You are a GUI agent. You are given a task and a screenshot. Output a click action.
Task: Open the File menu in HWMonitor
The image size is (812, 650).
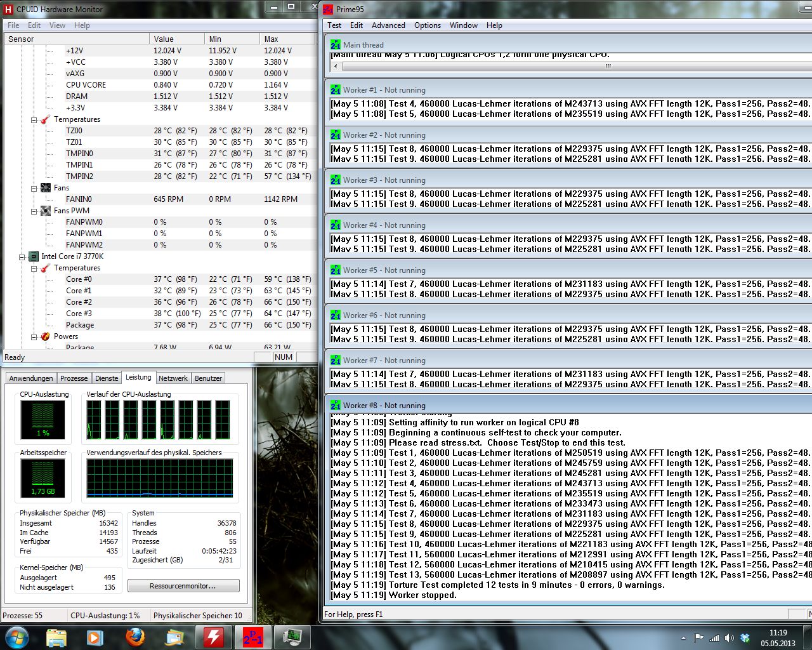click(13, 25)
